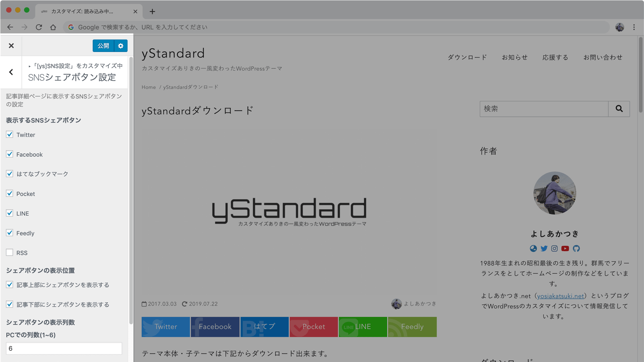Viewport: 644px width, 362px height.
Task: Click the URL address bar
Action: coord(336,27)
